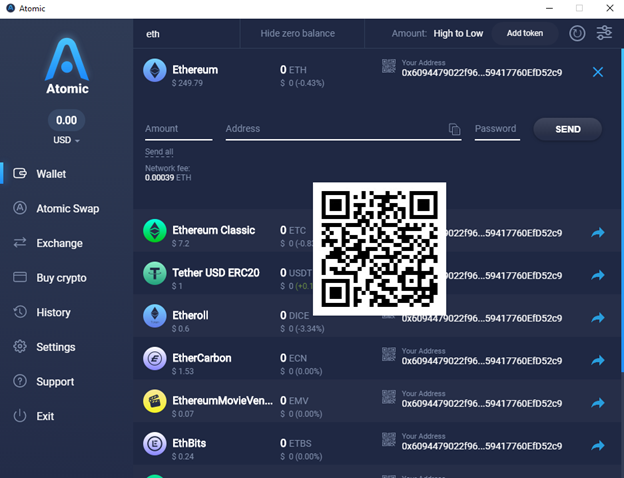Open send panel for Ethereum Classic

(598, 232)
